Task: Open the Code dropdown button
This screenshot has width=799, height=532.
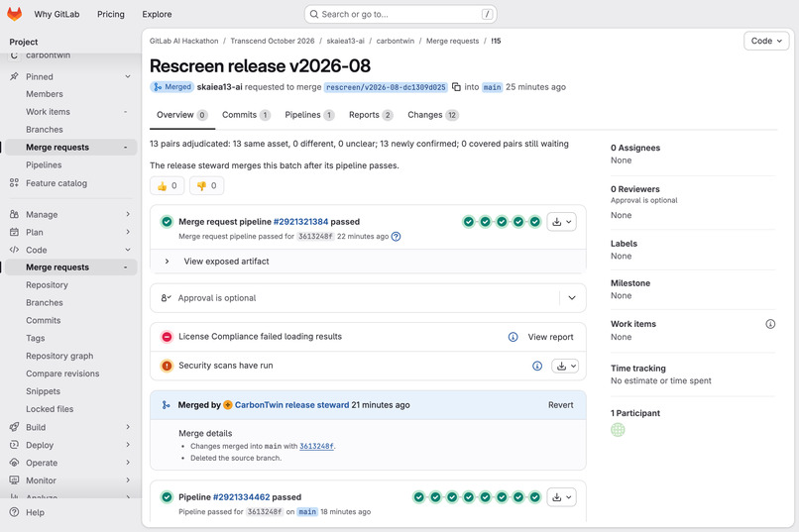Action: click(x=766, y=41)
